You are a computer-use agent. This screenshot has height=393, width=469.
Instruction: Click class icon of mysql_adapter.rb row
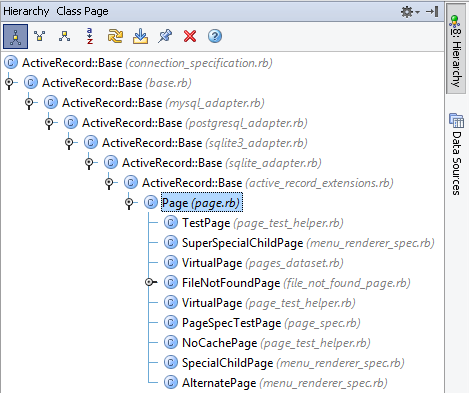(51, 102)
